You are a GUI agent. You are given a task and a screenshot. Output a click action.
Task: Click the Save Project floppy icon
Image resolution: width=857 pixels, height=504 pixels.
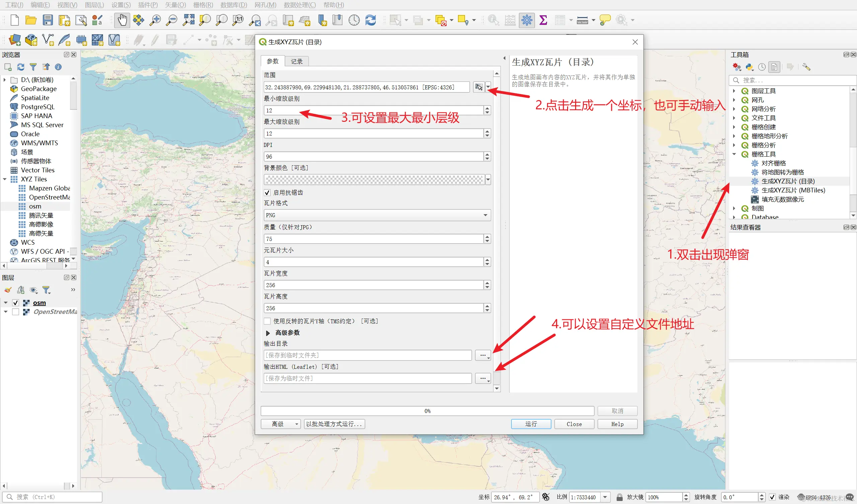pos(47,20)
